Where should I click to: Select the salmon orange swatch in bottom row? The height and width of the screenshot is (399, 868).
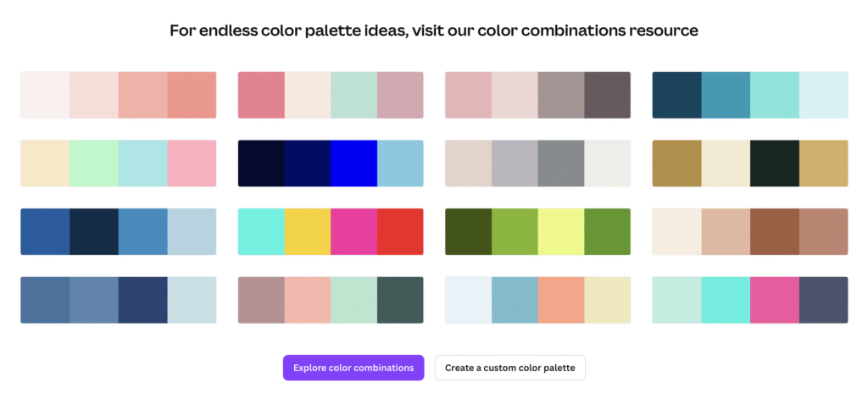561,300
